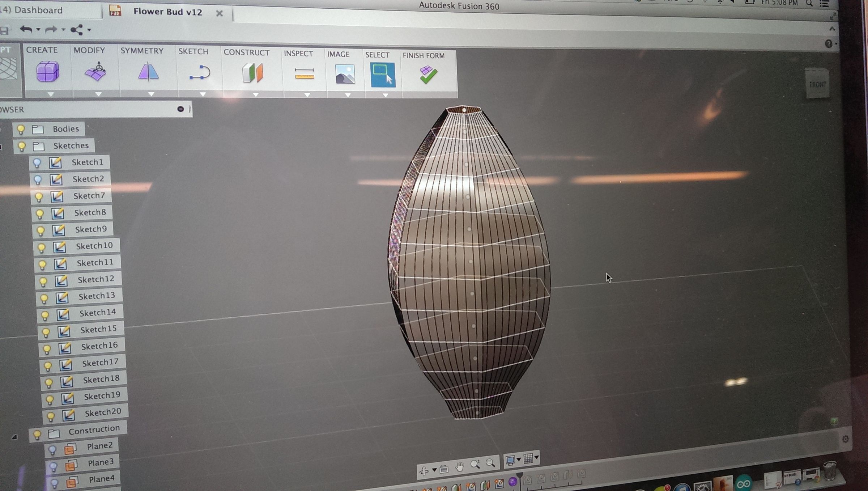
Task: Select the Flower Bud v12 tab
Action: click(167, 12)
